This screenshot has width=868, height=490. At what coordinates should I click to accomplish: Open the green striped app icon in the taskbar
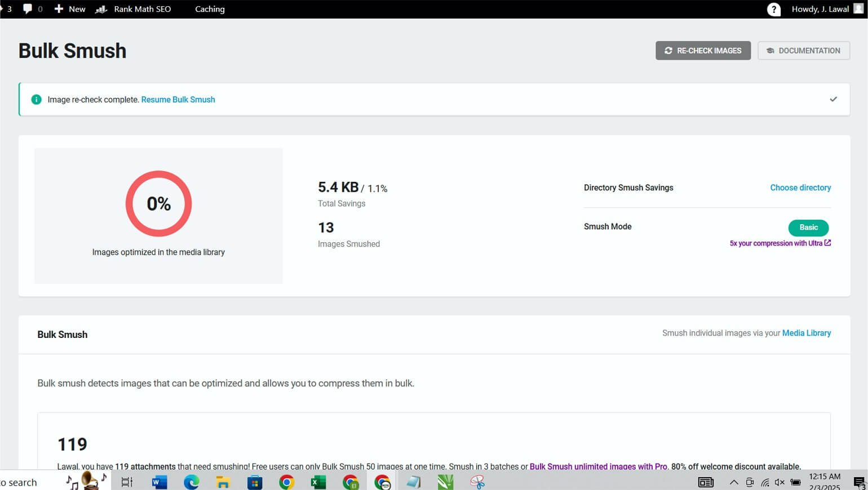tap(445, 482)
